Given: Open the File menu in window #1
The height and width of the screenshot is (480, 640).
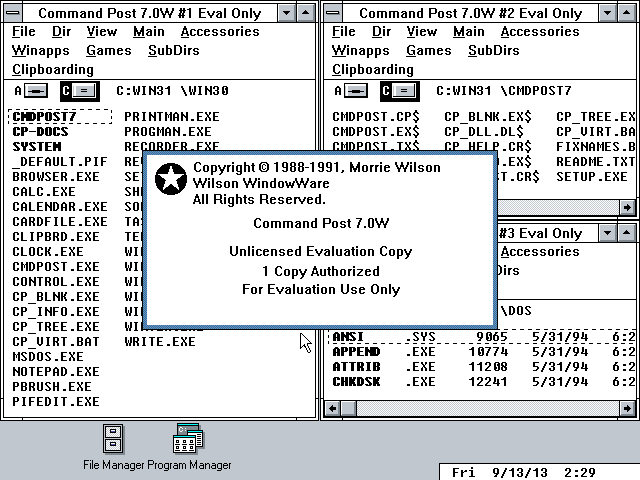Looking at the screenshot, I should [x=24, y=31].
